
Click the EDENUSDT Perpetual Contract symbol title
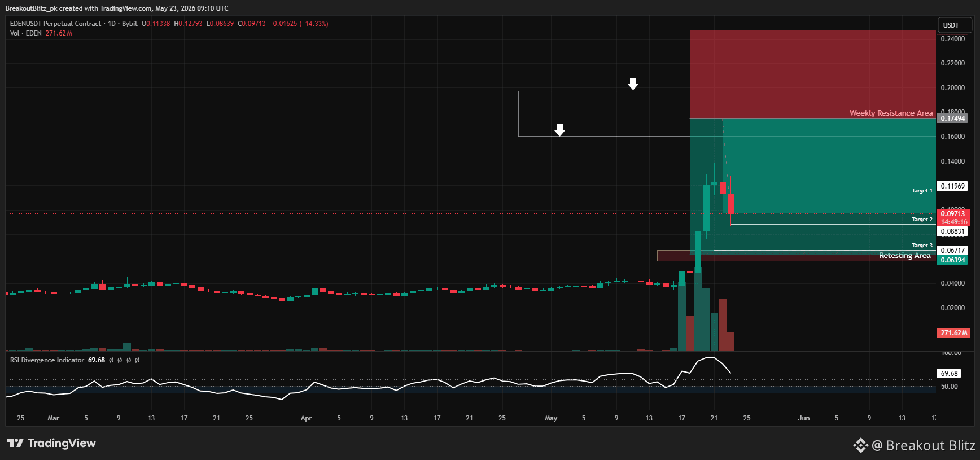(55, 24)
